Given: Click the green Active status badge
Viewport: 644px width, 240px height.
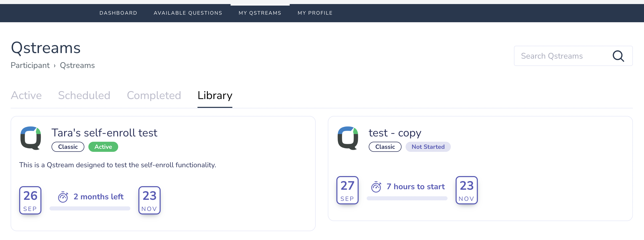Looking at the screenshot, I should point(103,147).
